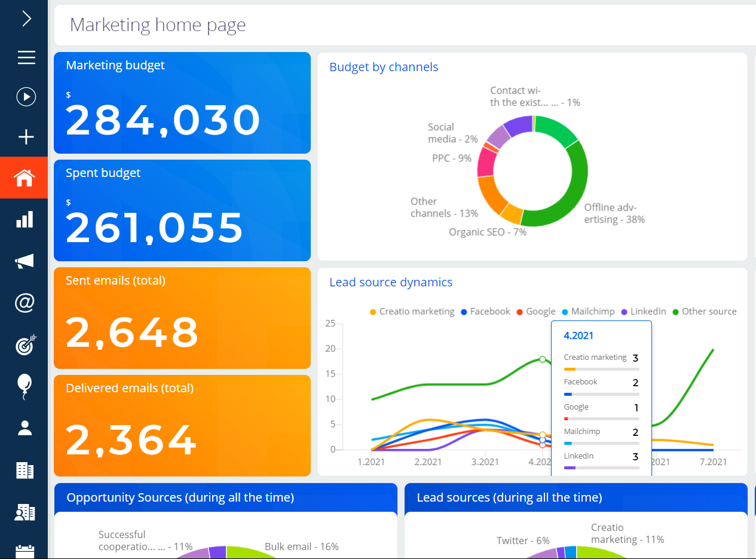756x559 pixels.
Task: Toggle LinkedIn series in chart legend
Action: (x=644, y=311)
